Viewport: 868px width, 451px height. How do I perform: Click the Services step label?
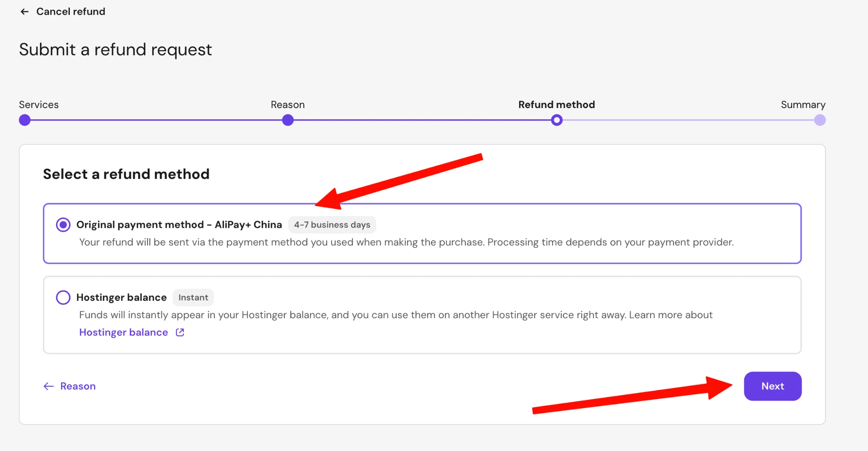click(x=39, y=105)
